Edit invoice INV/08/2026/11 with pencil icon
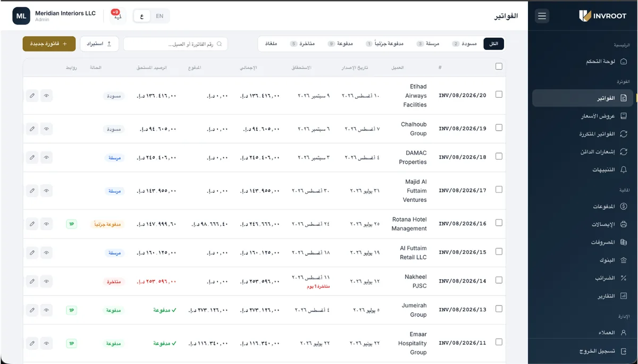Screen dimensions: 638x364 click(x=32, y=343)
